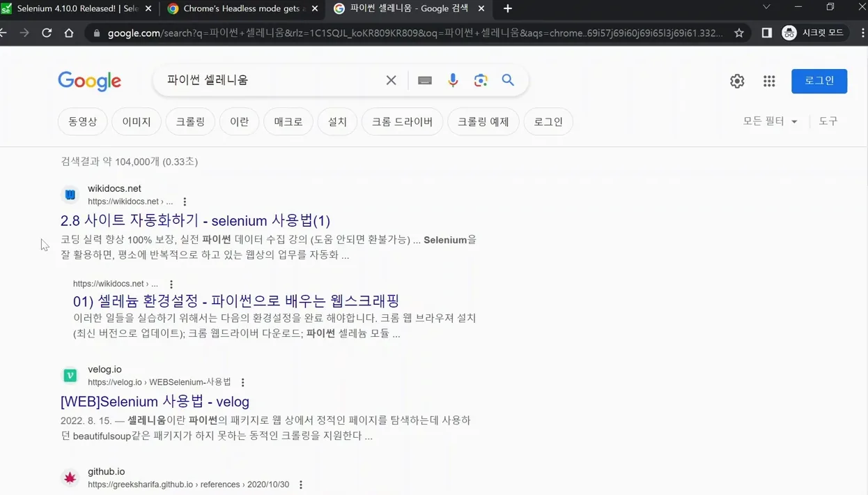Select the 로그인 filter chip
This screenshot has width=868, height=495.
tap(548, 121)
